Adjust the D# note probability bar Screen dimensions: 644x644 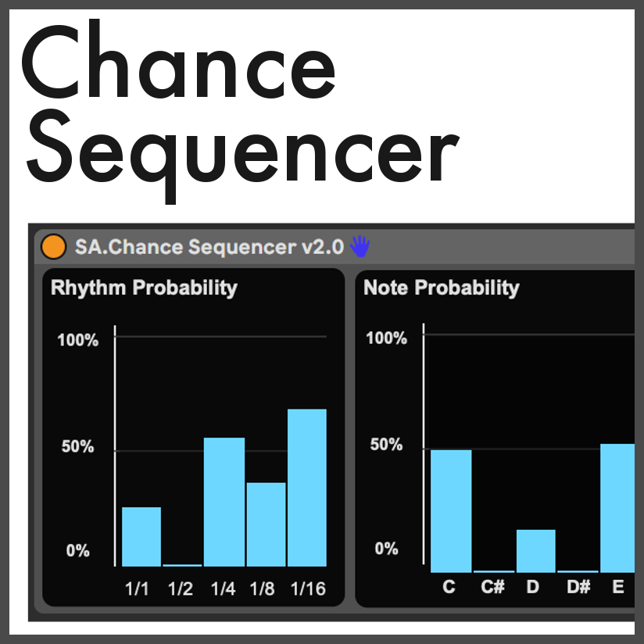[578, 571]
